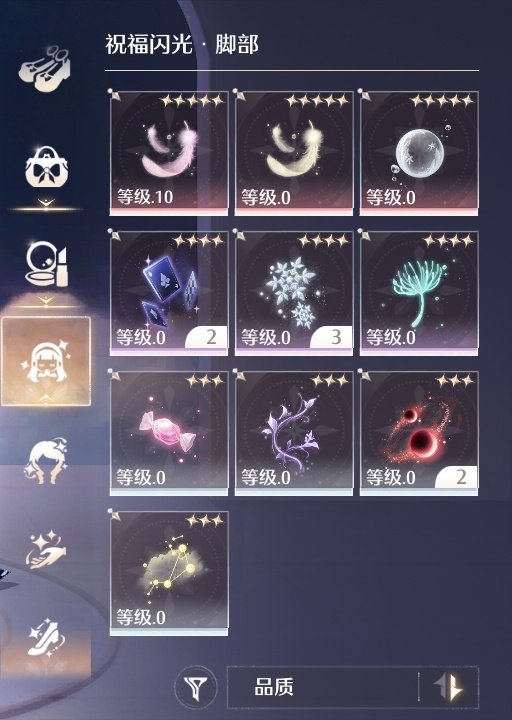Choose the teal dandelion four-star item
The height and width of the screenshot is (720, 512).
pos(419,293)
